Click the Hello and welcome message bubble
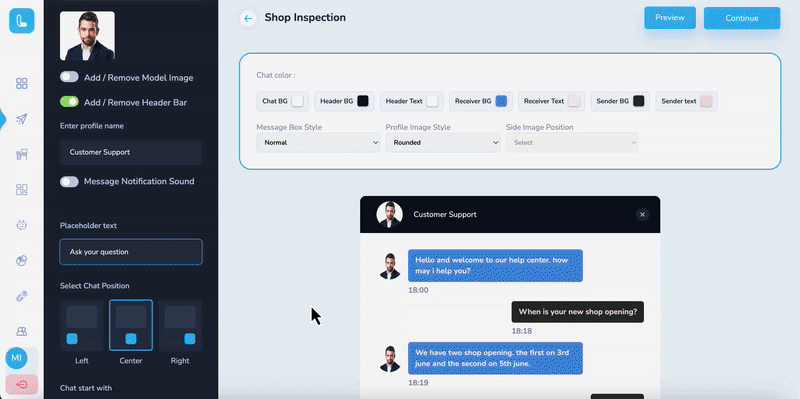Image resolution: width=800 pixels, height=399 pixels. point(495,265)
